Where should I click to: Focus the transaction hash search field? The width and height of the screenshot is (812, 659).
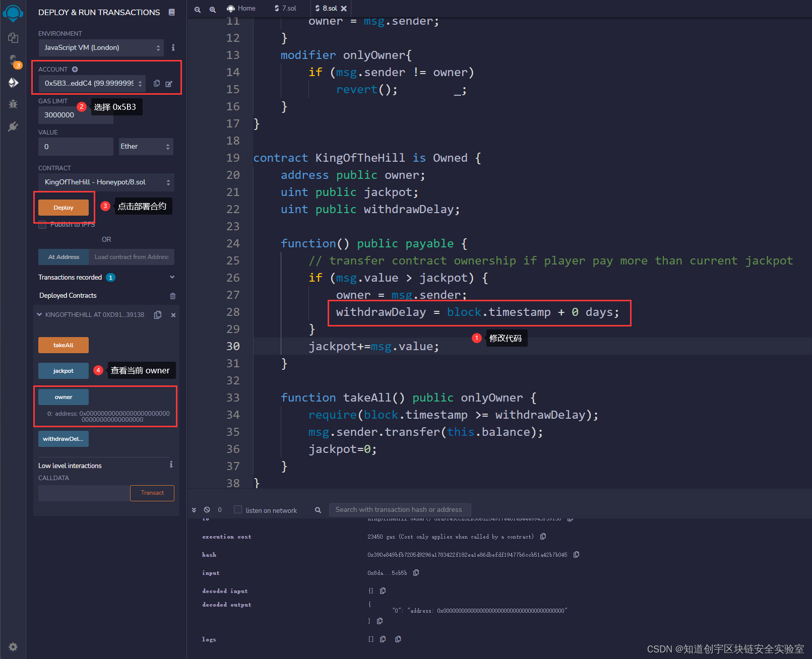click(x=400, y=510)
